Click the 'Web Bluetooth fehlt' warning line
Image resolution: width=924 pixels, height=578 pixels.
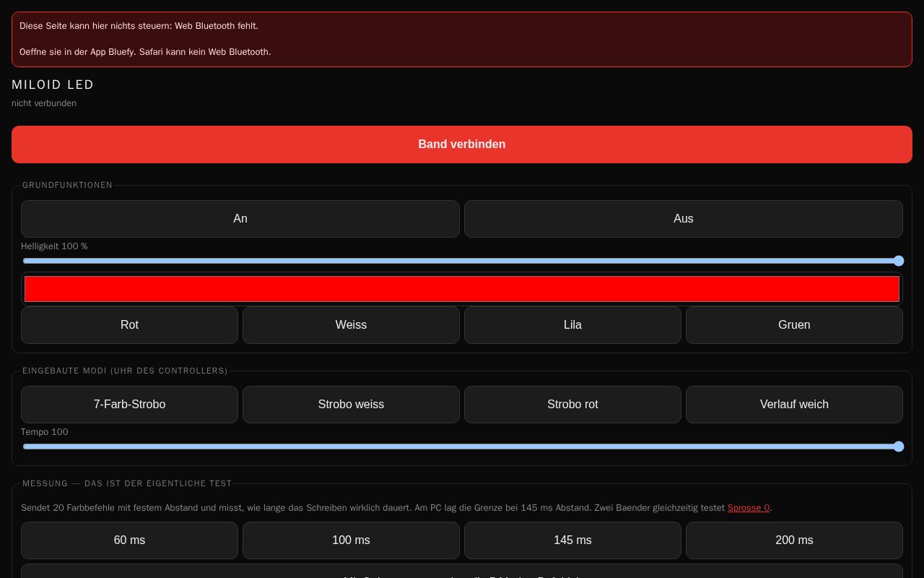[x=139, y=26]
